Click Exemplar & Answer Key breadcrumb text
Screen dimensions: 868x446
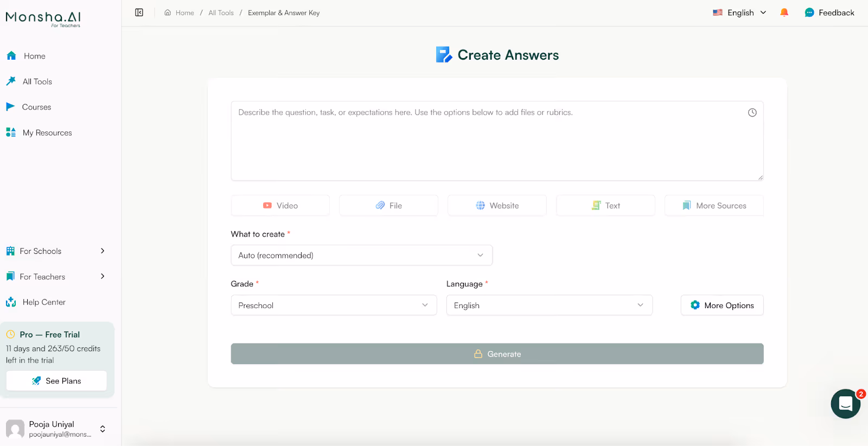[284, 12]
